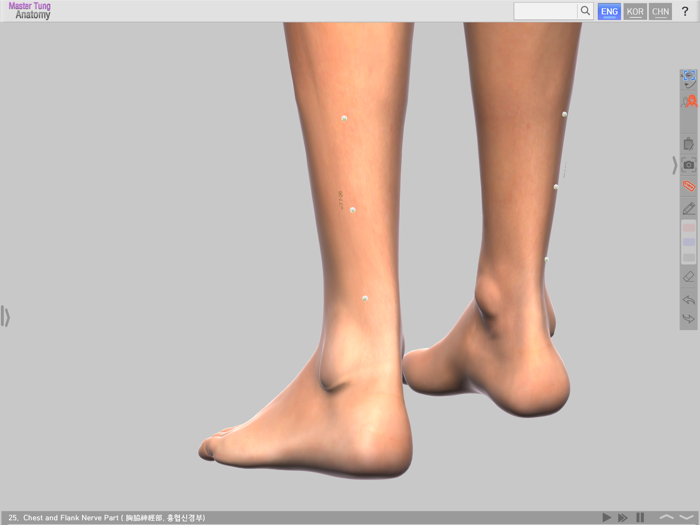Image resolution: width=700 pixels, height=525 pixels.
Task: Click the undo arrow icon
Action: coord(689,300)
